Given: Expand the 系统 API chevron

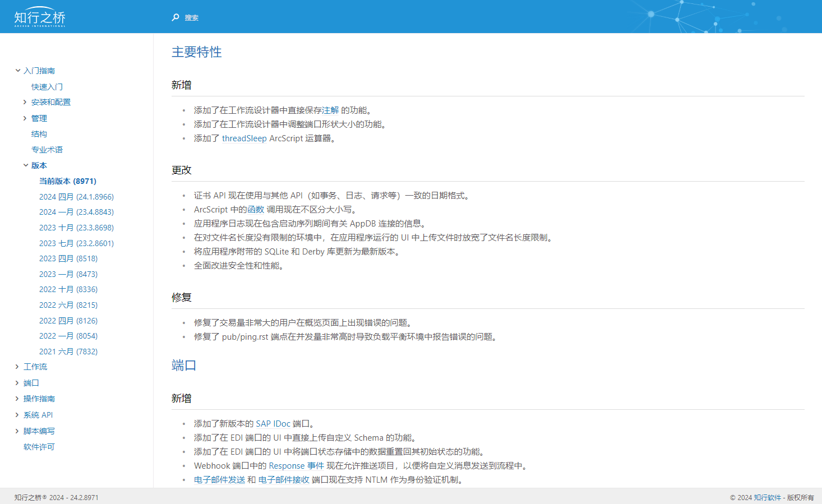Looking at the screenshot, I should point(17,415).
